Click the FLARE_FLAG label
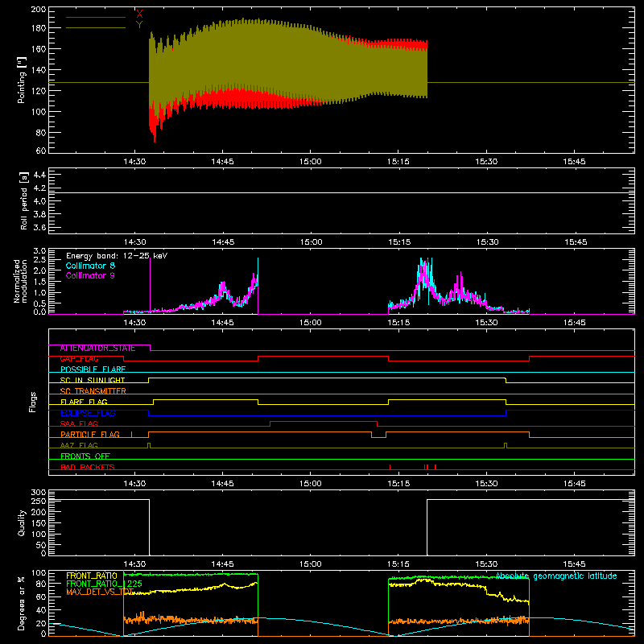 (84, 402)
